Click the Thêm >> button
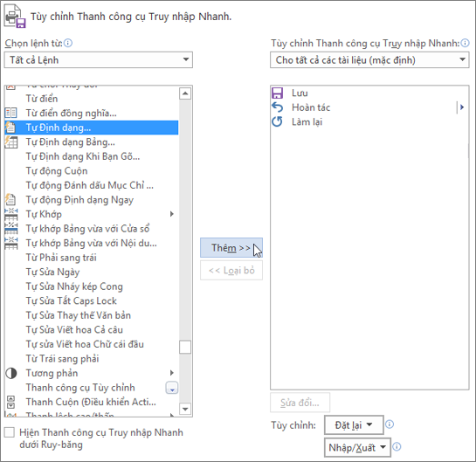Screen dimensions: 476x462 pyautogui.click(x=231, y=248)
